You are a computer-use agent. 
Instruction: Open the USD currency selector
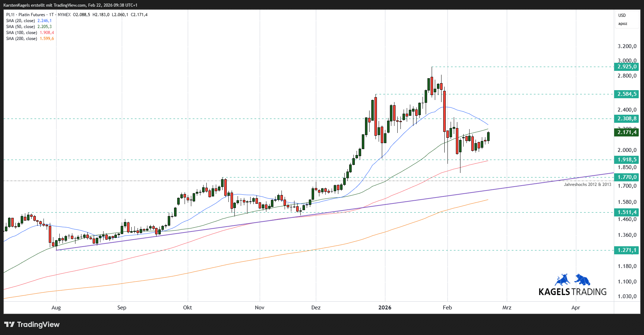point(622,15)
